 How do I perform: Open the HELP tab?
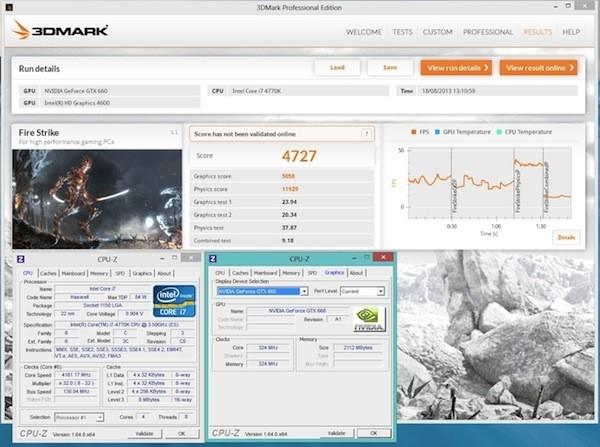coord(571,32)
